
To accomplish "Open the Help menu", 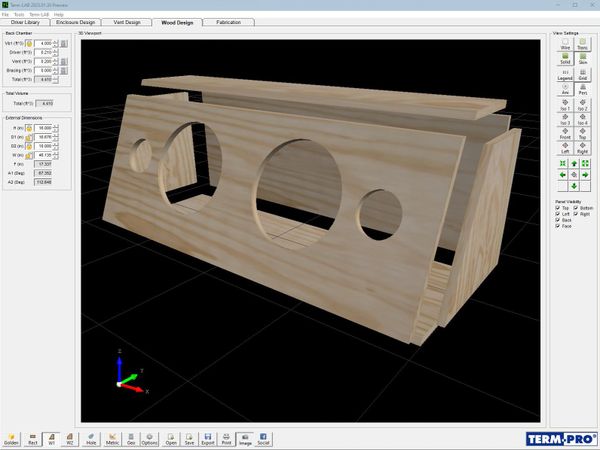I will [59, 15].
